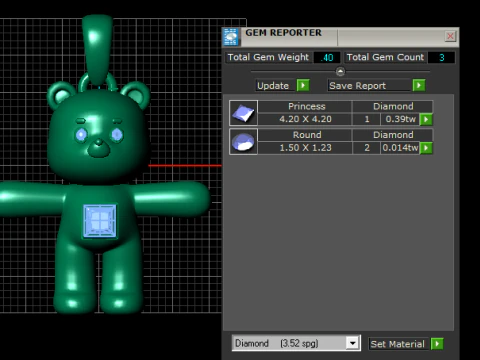Click the green arrow next to Save Report
Image resolution: width=480 pixels, height=360 pixels.
(x=419, y=85)
